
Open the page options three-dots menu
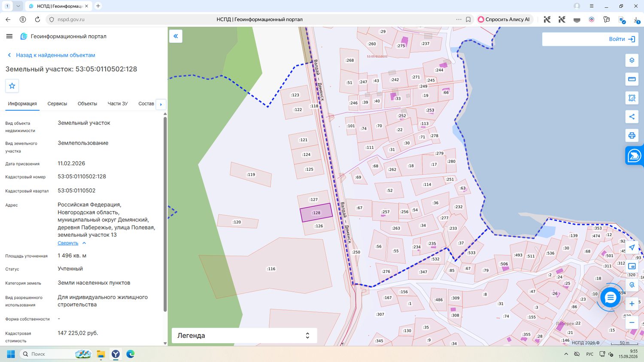[x=459, y=19]
